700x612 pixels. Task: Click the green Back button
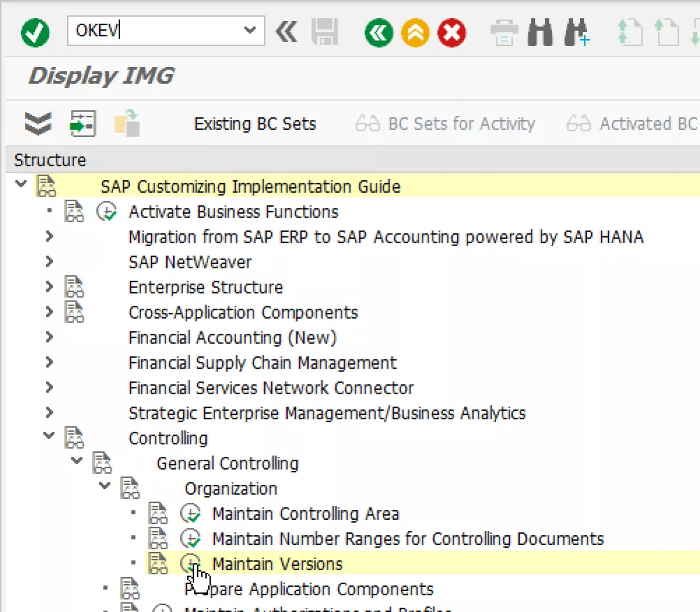[379, 33]
